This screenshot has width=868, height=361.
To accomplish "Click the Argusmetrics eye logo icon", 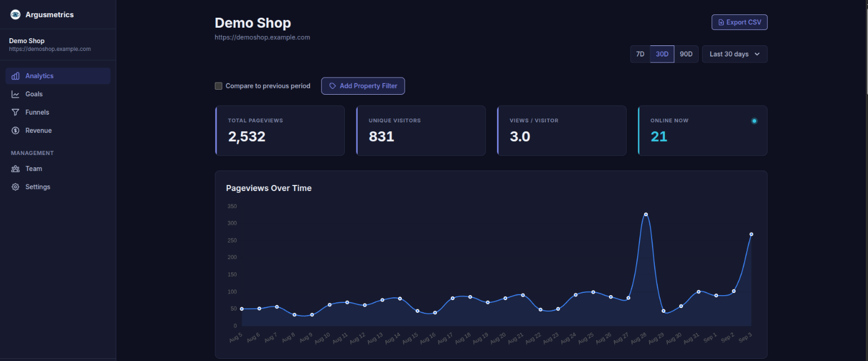I will pyautogui.click(x=15, y=14).
